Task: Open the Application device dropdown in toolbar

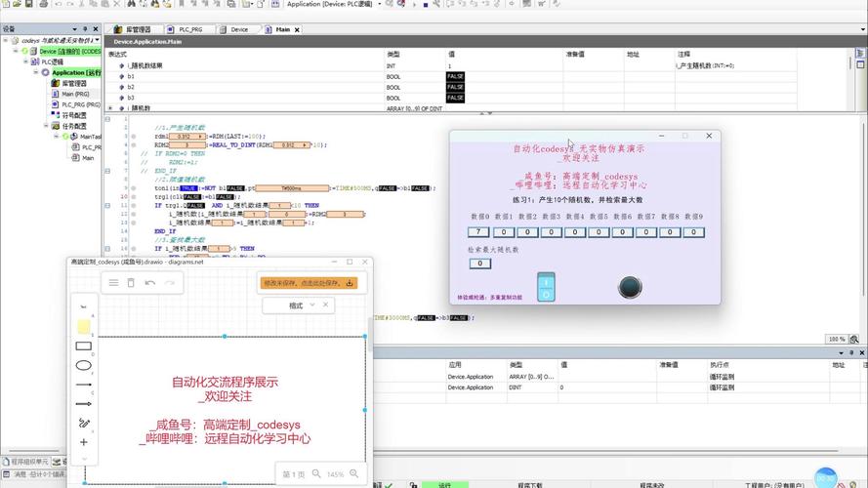Action: point(379,4)
